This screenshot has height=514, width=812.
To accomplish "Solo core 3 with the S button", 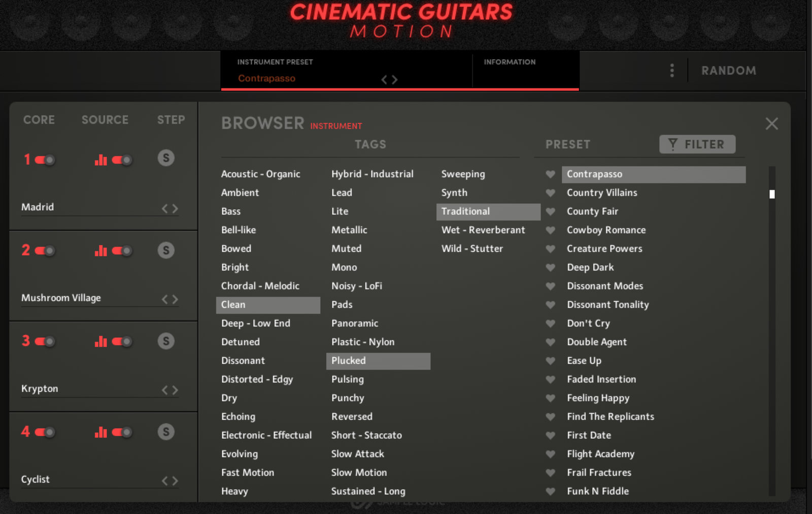I will 166,341.
